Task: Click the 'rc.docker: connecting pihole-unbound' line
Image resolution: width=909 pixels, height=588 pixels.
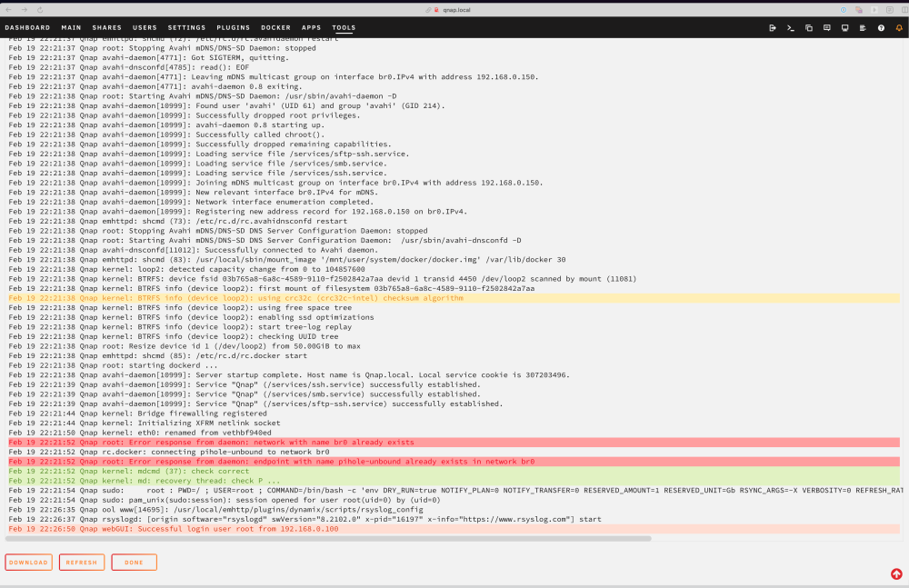Action: click(169, 453)
